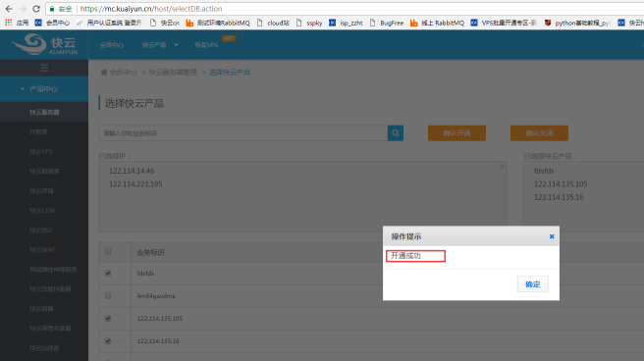Open the cloud站 bookmark
Viewport: 644px width, 361px height.
(x=273, y=23)
